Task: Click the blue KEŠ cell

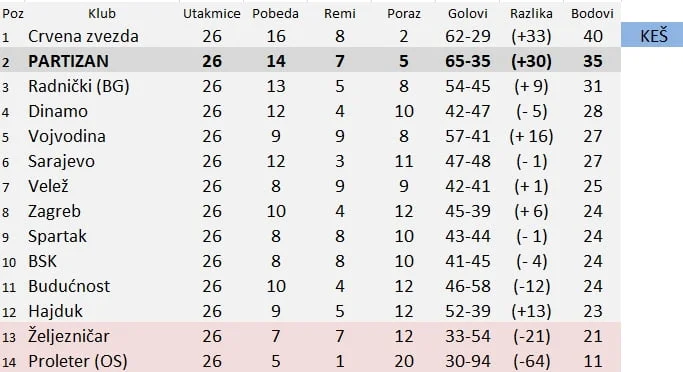Action: 652,35
